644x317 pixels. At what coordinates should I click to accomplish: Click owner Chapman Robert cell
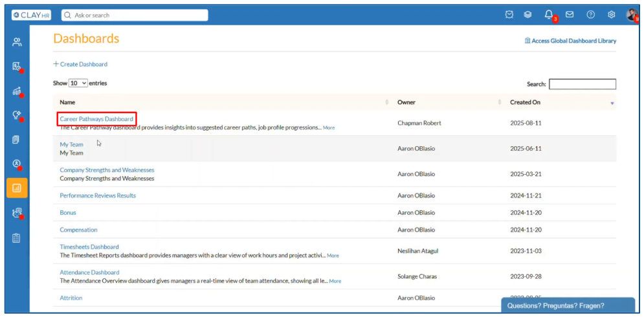pos(419,123)
